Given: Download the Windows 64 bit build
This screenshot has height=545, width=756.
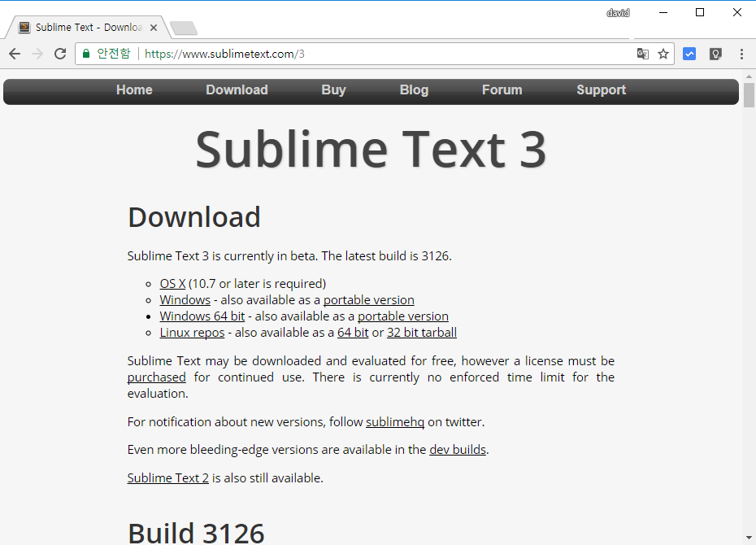Looking at the screenshot, I should click(x=202, y=316).
